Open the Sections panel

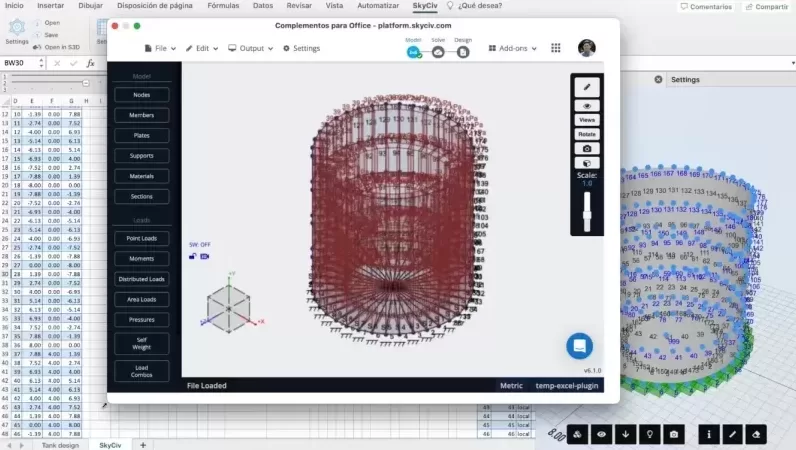click(142, 197)
